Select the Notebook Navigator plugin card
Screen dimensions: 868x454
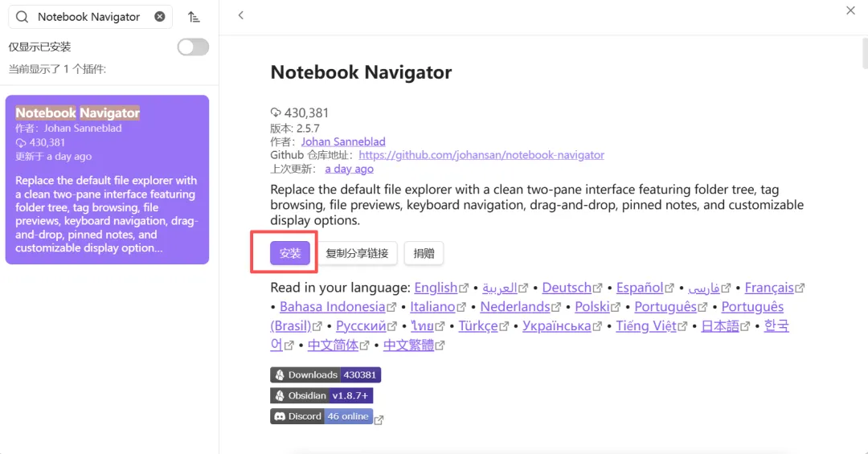coord(108,179)
